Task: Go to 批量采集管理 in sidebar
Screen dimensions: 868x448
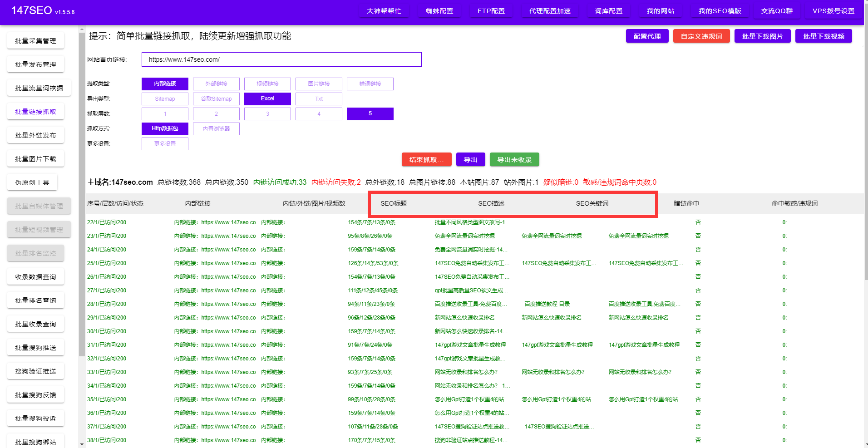Action: (35, 41)
